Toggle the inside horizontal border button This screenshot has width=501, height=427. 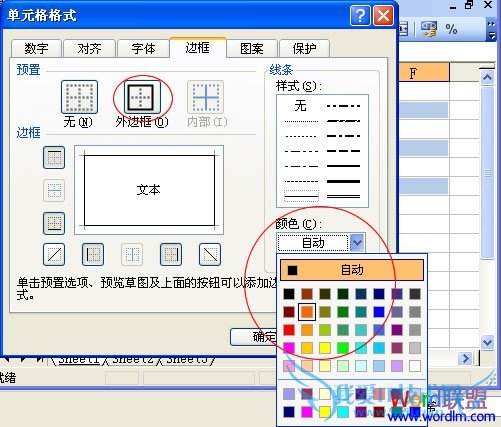pyautogui.click(x=54, y=190)
